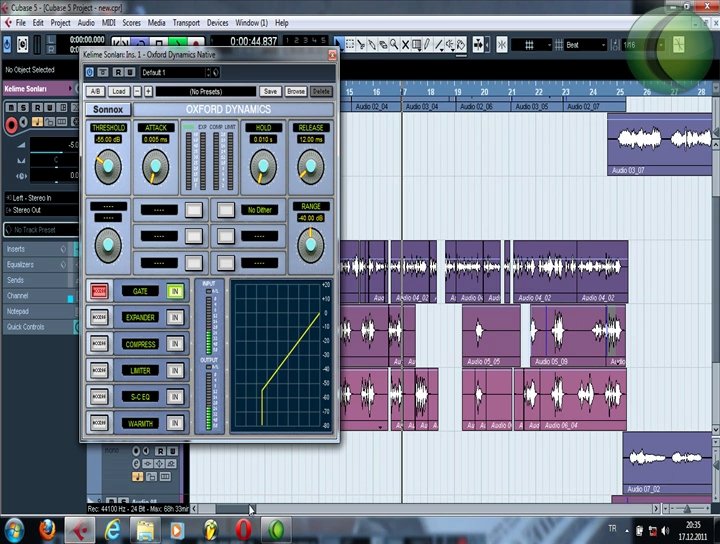Toggle the Gate IN button
Image resolution: width=720 pixels, height=544 pixels.
(x=175, y=291)
